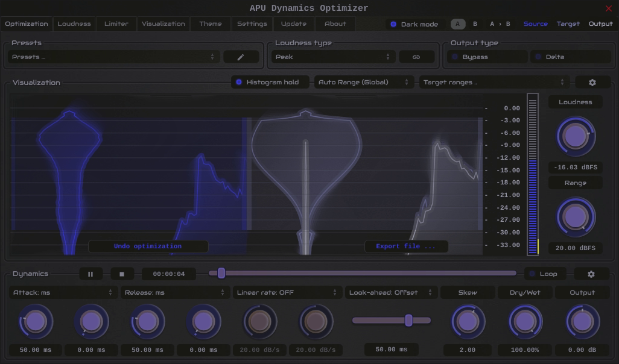Switch to the Settings tab
619x364 pixels.
coord(252,24)
